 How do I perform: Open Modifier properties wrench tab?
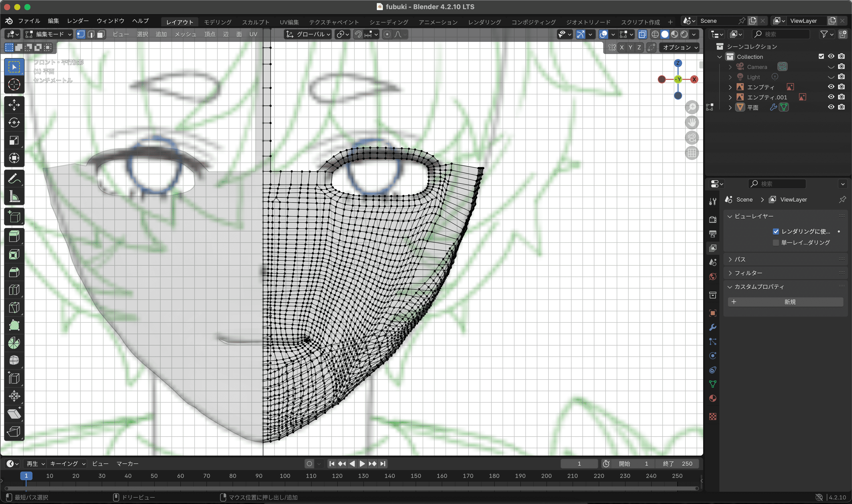pyautogui.click(x=713, y=327)
